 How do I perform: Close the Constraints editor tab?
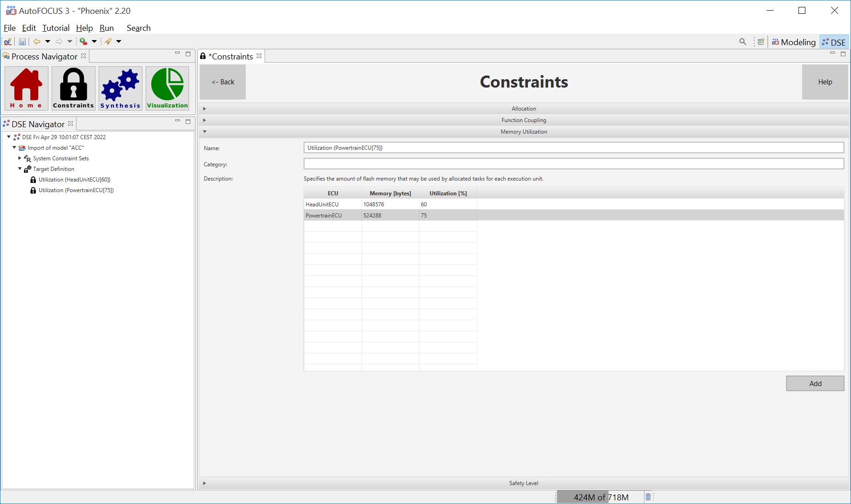259,56
